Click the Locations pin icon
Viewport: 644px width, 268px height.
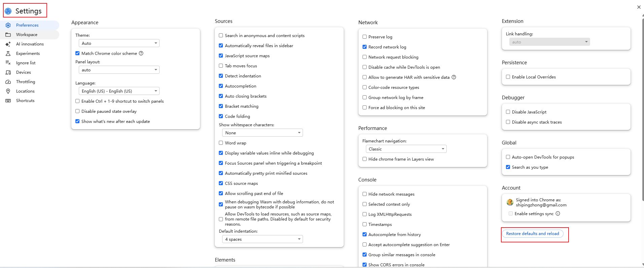point(8,91)
